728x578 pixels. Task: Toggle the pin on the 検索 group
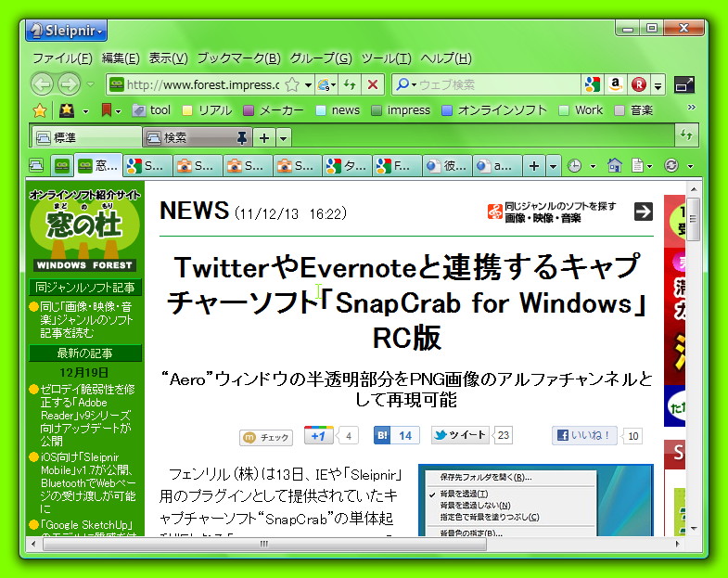pos(242,137)
